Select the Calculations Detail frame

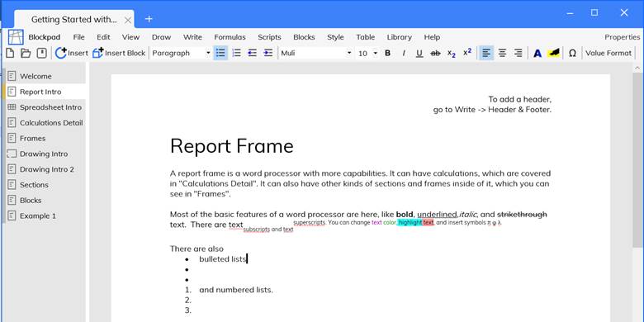coord(45,123)
